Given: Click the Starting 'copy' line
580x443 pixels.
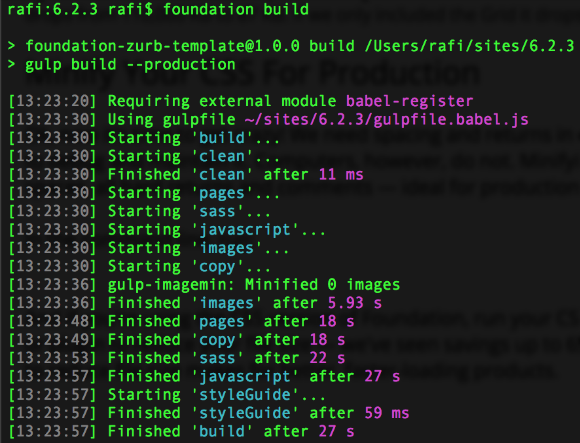Looking at the screenshot, I should click(x=139, y=267).
